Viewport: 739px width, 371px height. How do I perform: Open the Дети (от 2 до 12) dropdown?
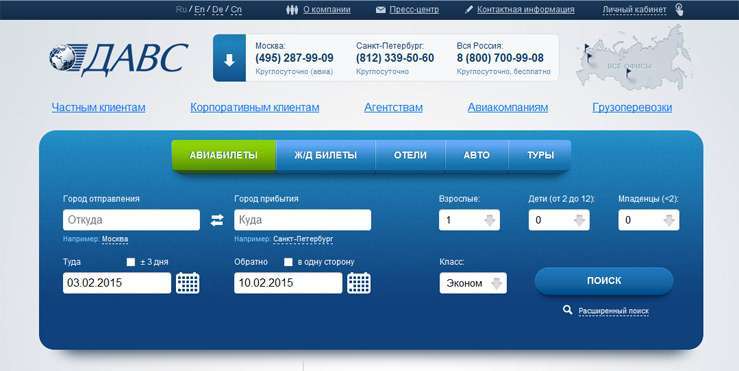coord(559,220)
